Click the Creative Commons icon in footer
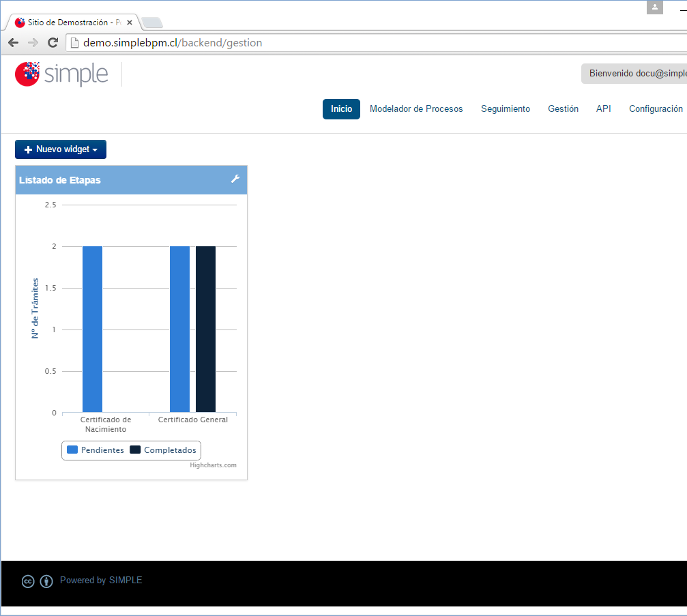Screen dimensions: 687x616 pyautogui.click(x=28, y=581)
